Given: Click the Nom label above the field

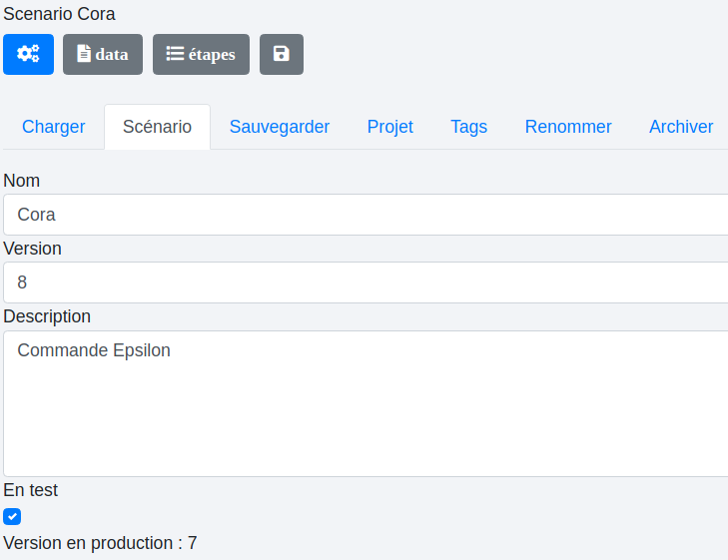Looking at the screenshot, I should tap(21, 181).
